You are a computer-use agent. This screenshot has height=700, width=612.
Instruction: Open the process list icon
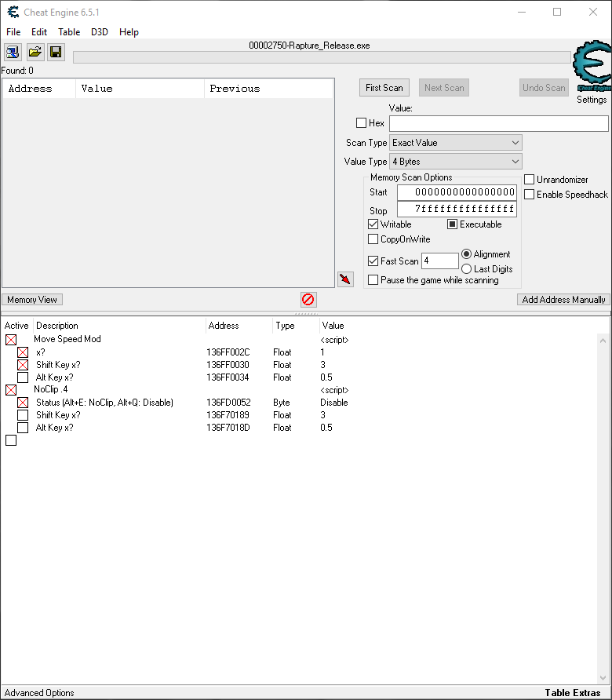tap(13, 53)
